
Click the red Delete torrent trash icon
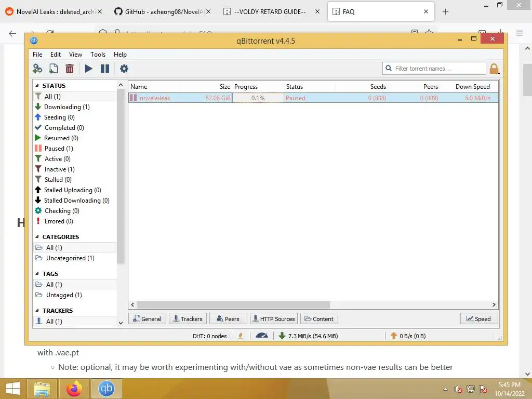tap(70, 69)
